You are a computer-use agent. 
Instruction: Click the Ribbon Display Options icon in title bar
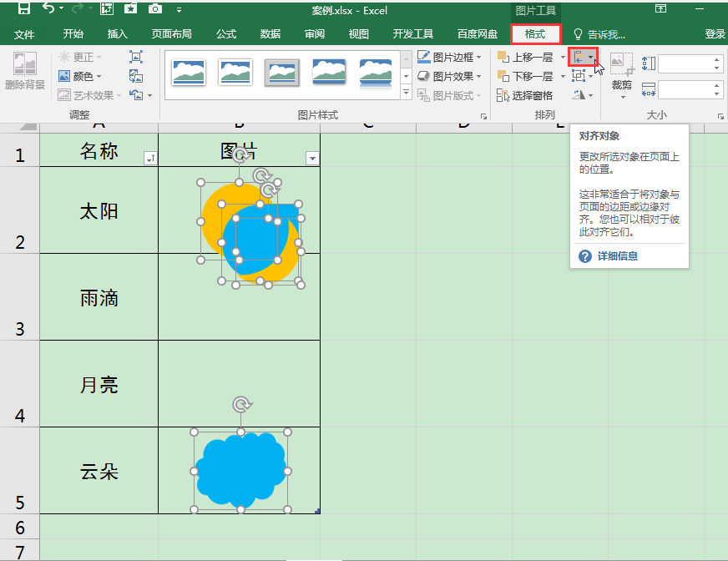(660, 8)
